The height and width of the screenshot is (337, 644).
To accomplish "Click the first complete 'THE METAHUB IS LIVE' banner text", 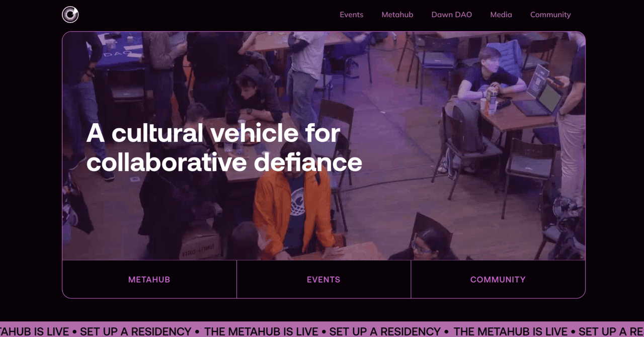I will tap(261, 331).
